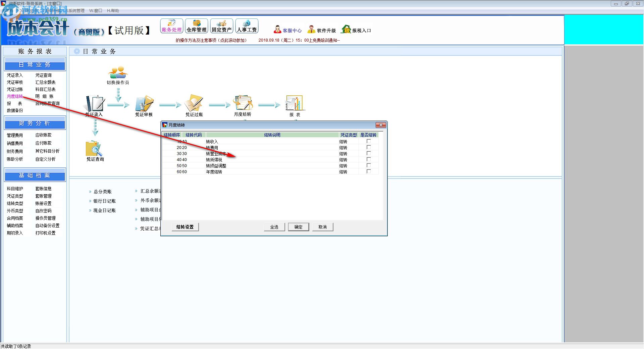Click the 结转说明 column header
Viewport: 644px width, 349px height.
pyautogui.click(x=272, y=135)
